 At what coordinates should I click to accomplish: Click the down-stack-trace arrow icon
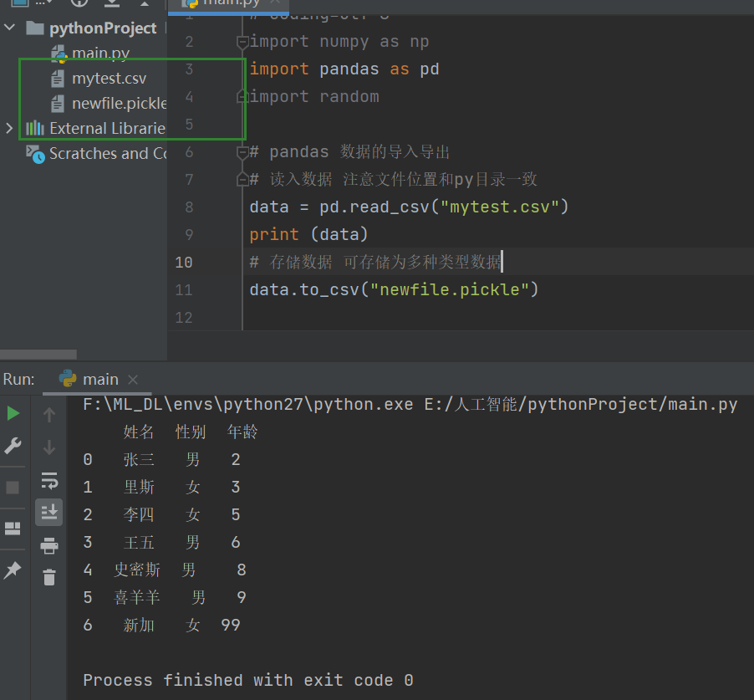49,447
